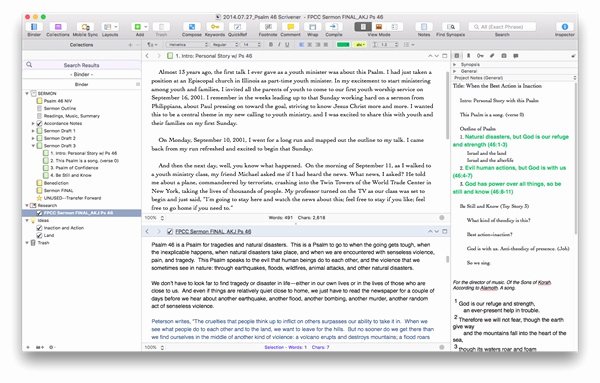600x383 pixels.
Task: Select '3. Psalm of Confidence' document
Action: [x=74, y=168]
